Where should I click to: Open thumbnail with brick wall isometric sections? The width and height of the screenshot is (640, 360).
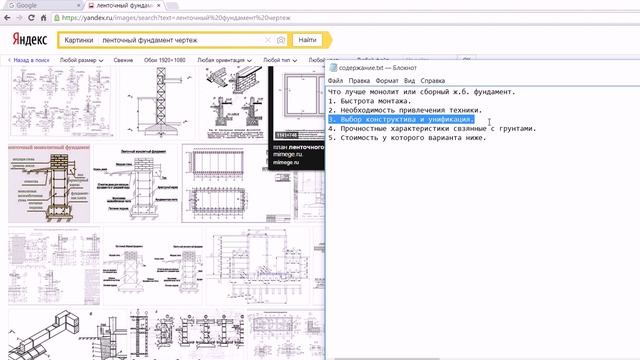233,102
